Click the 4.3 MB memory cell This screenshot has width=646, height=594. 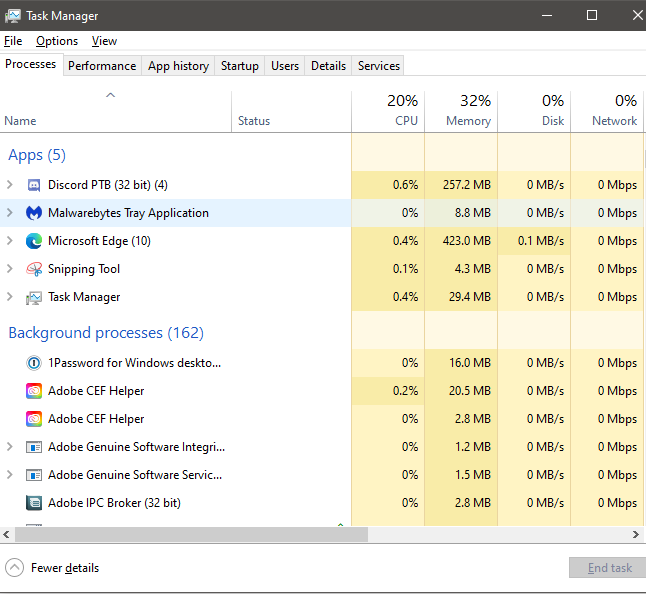point(461,269)
